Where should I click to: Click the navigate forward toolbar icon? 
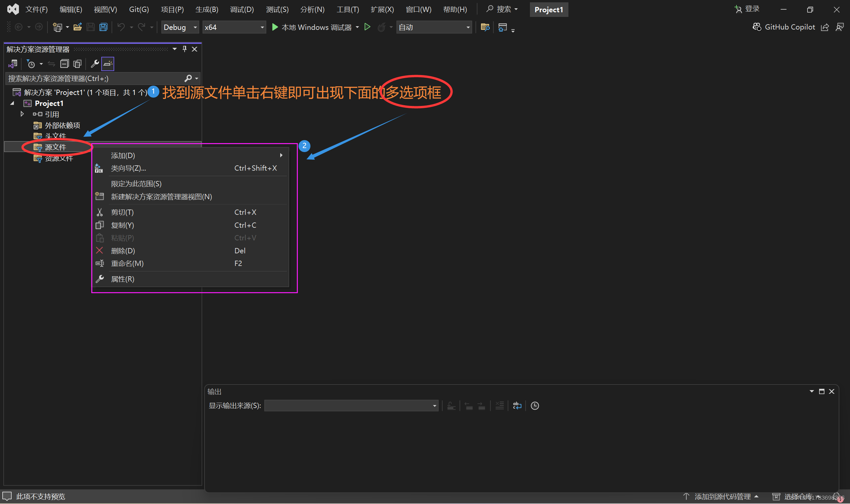[x=39, y=27]
